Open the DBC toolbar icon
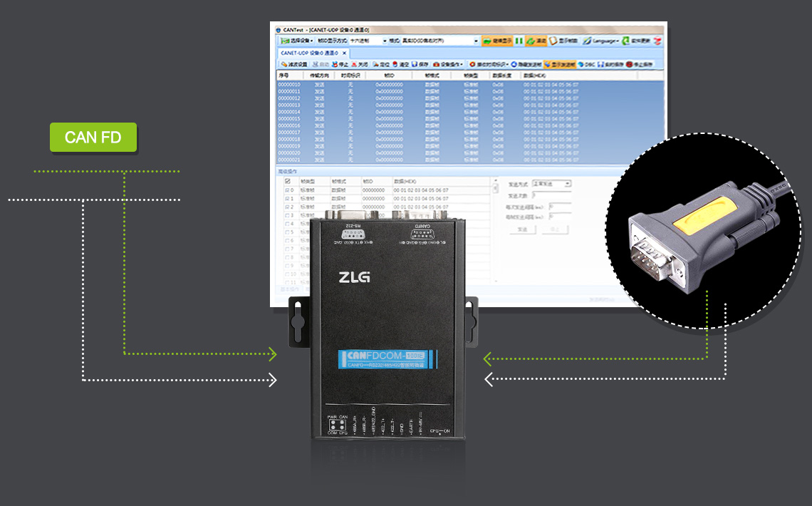The width and height of the screenshot is (812, 506). tap(585, 64)
